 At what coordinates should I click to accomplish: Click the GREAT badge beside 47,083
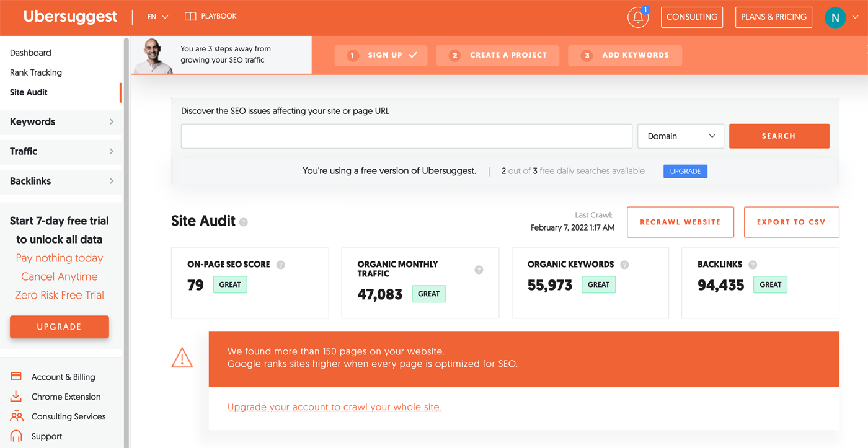pyautogui.click(x=429, y=294)
